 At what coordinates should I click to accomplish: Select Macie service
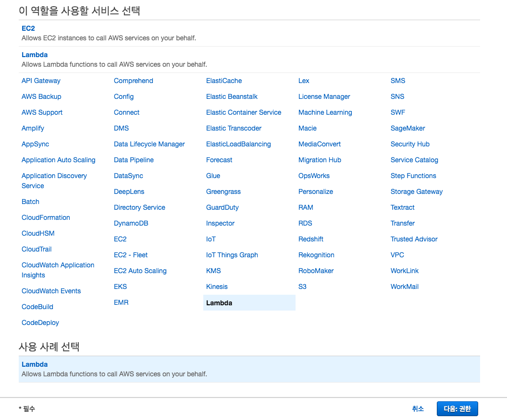click(308, 128)
